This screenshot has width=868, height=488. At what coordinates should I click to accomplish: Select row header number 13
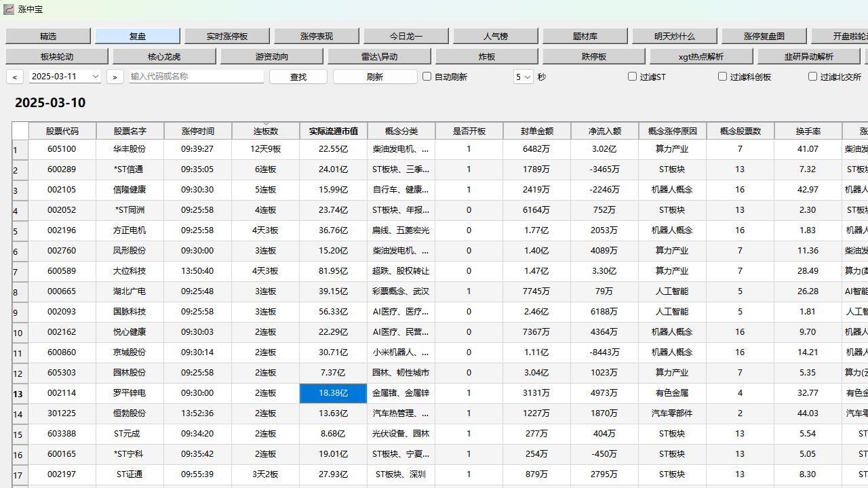coord(20,393)
